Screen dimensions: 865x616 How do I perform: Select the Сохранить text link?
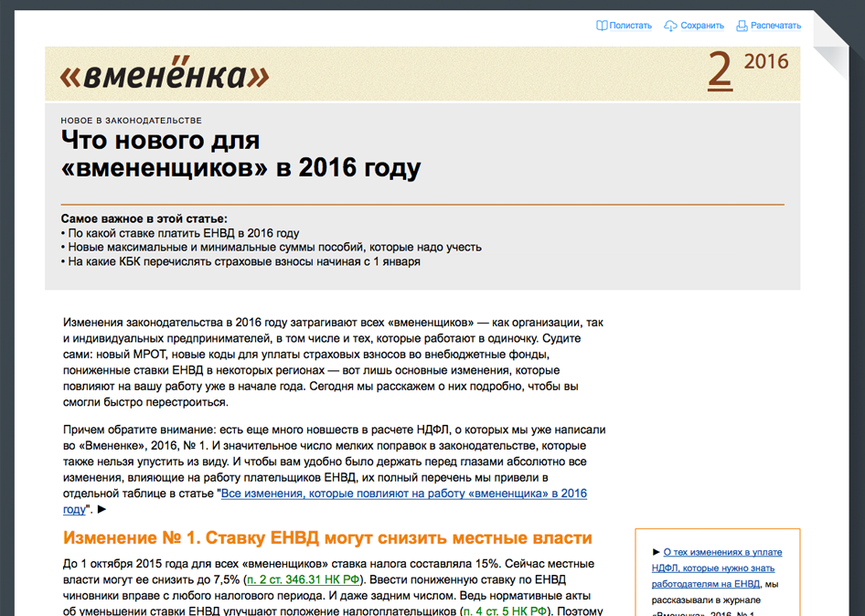[x=702, y=26]
